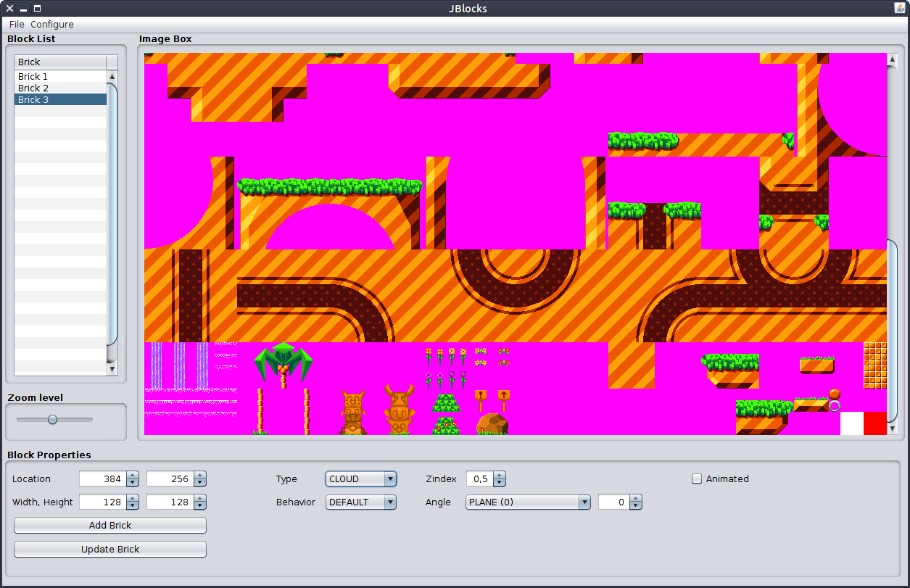Increase the Height spinner value
Image resolution: width=910 pixels, height=588 pixels.
click(200, 498)
